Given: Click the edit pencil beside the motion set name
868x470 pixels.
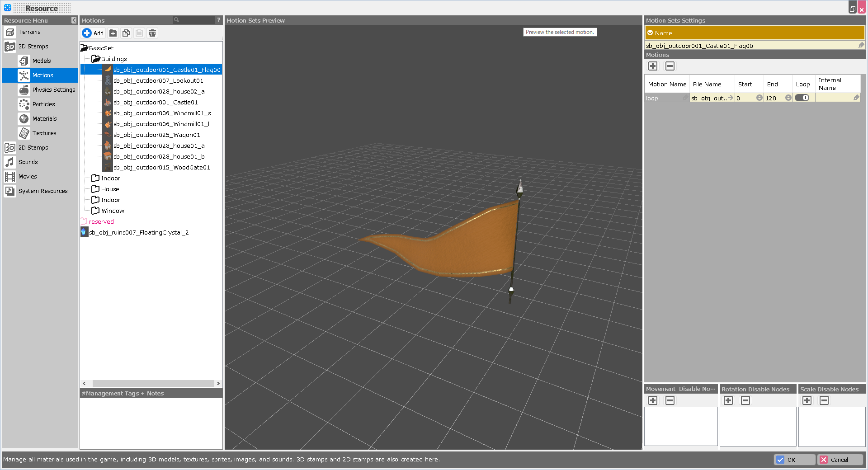Looking at the screenshot, I should pyautogui.click(x=861, y=45).
